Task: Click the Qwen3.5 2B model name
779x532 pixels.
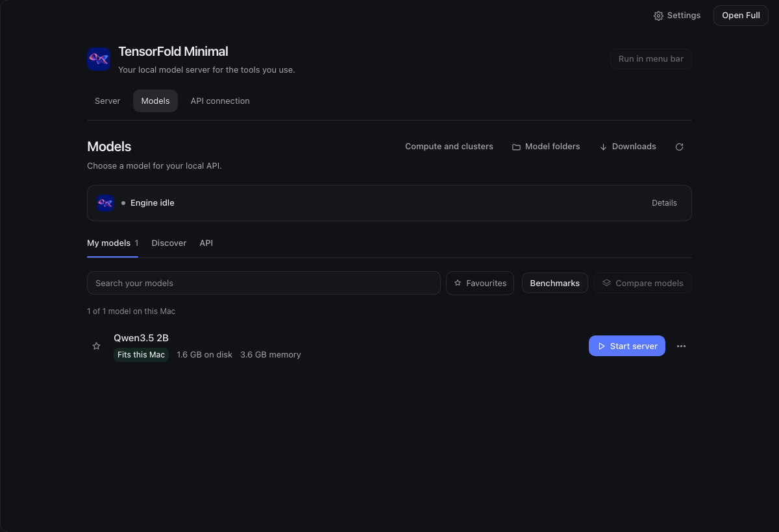Action: click(142, 337)
